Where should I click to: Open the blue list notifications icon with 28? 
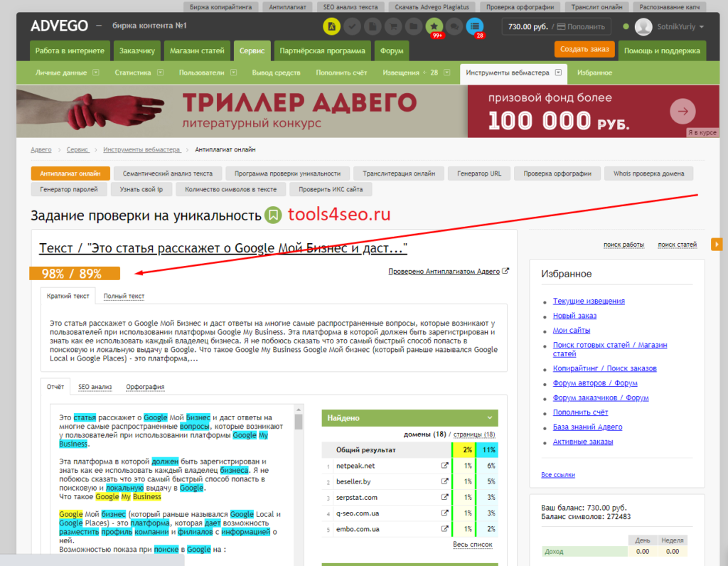click(474, 26)
